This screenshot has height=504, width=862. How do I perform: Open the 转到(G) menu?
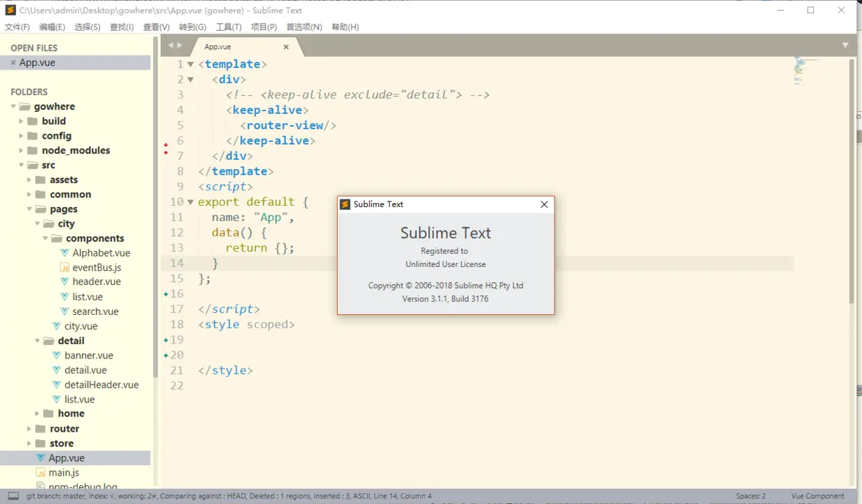[x=193, y=27]
